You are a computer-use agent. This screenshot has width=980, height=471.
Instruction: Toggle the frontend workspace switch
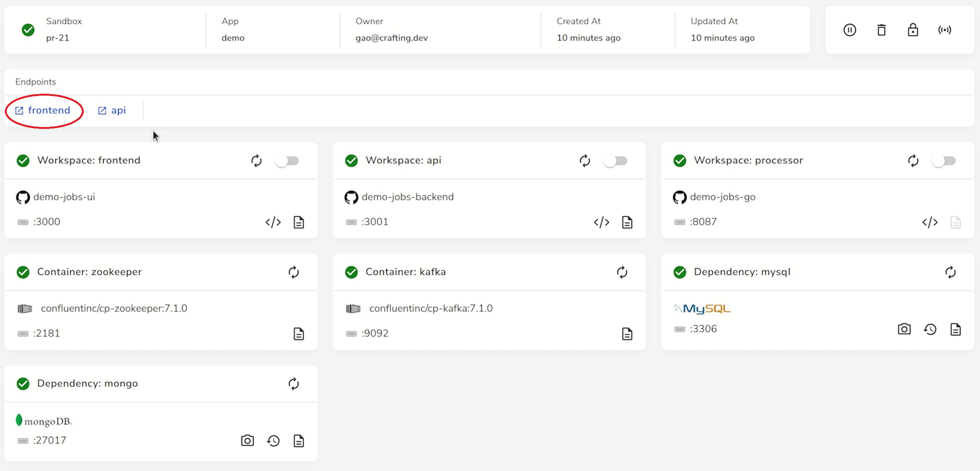click(x=287, y=161)
